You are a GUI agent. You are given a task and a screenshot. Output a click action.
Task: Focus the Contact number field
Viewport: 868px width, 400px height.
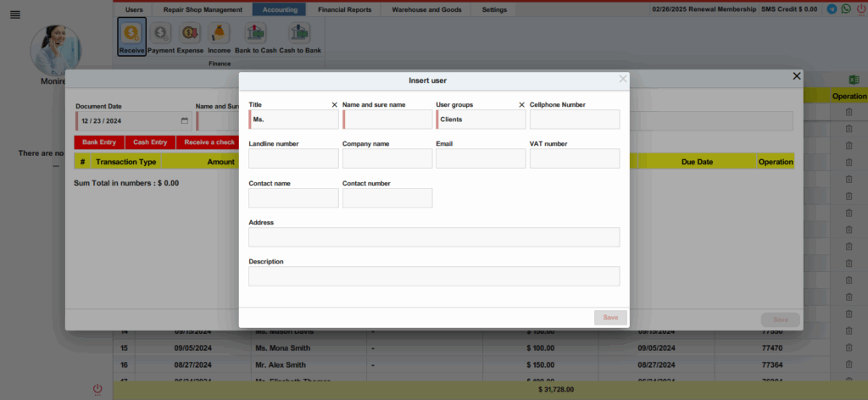pyautogui.click(x=387, y=198)
